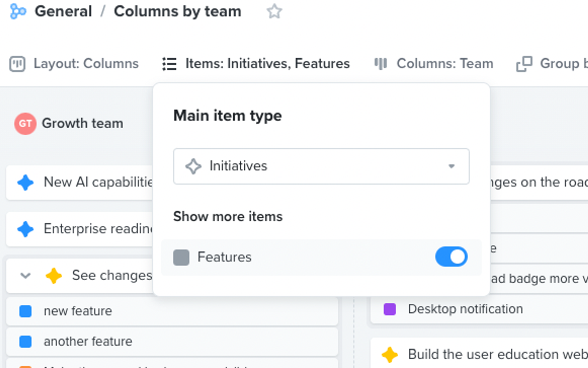
Task: Click the blue square icon beside new feature
Action: coord(26,311)
